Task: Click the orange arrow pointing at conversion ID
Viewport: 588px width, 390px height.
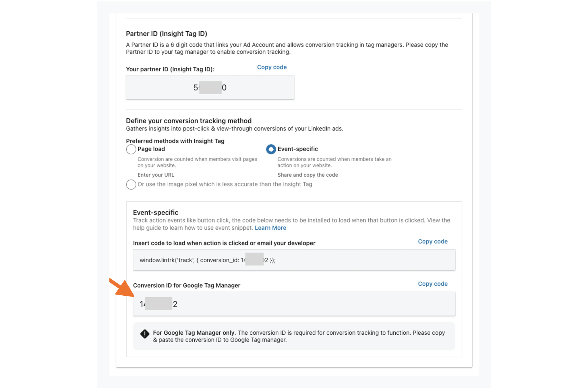Action: coord(122,288)
